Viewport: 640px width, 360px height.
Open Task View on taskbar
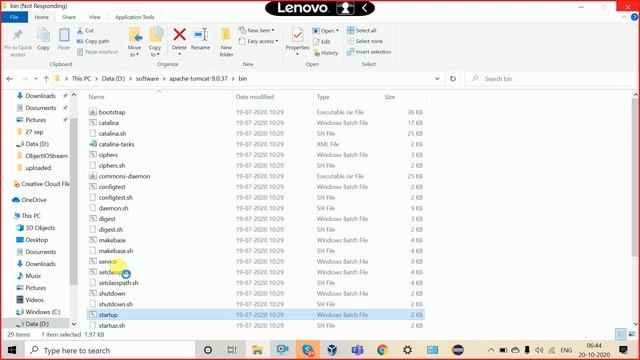232,350
